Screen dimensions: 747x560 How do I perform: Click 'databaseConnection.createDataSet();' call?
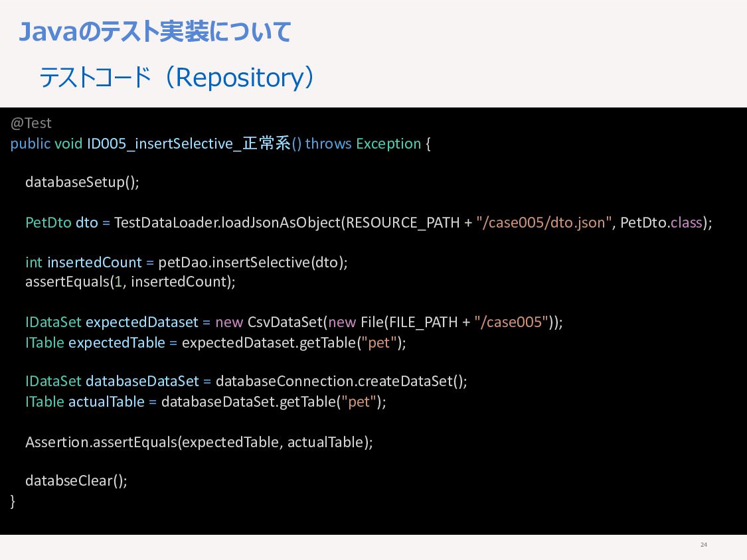click(341, 382)
